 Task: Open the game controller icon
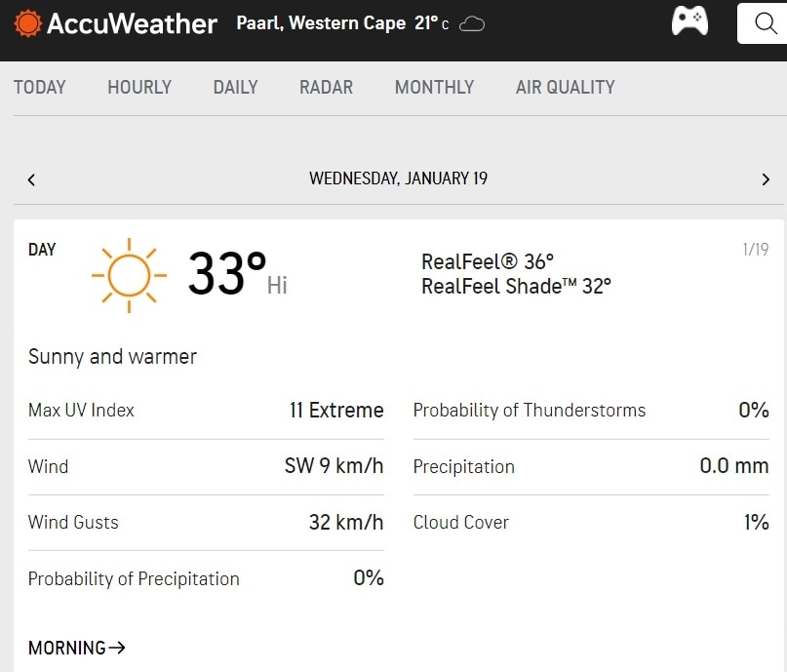pyautogui.click(x=689, y=21)
